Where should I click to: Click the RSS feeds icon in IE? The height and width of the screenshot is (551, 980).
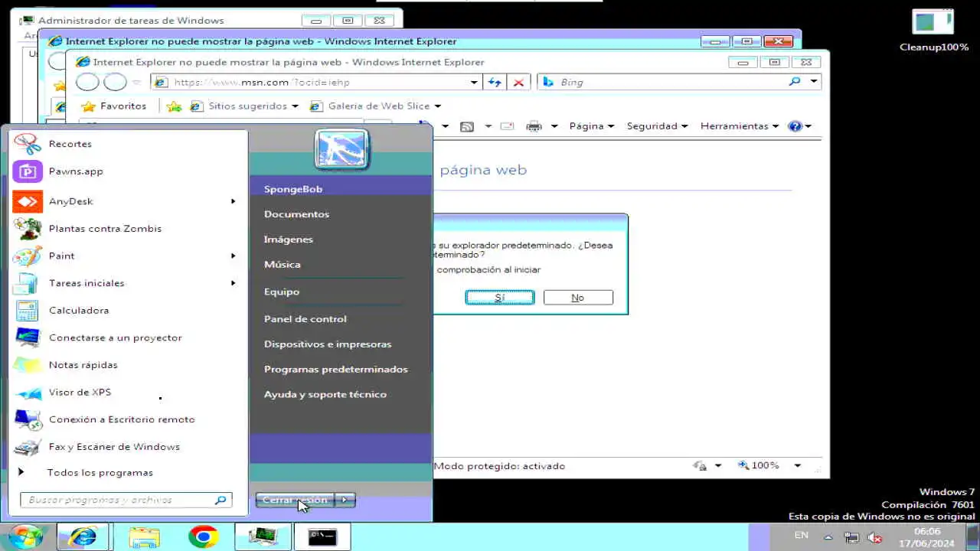click(x=466, y=126)
